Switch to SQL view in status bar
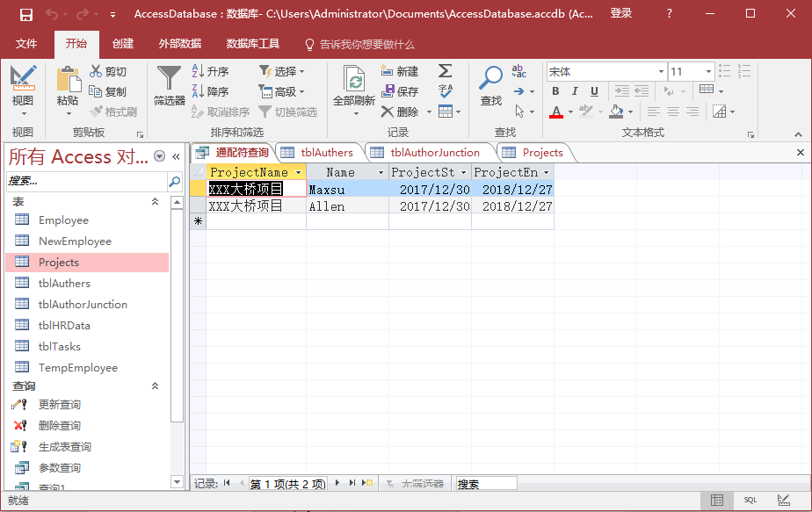 click(x=750, y=500)
